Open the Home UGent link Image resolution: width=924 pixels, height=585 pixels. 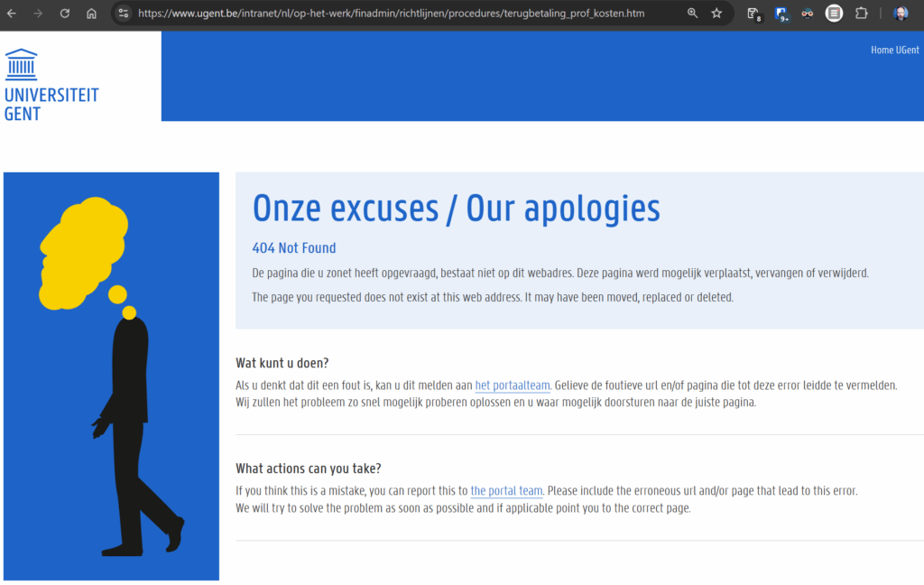click(x=894, y=51)
